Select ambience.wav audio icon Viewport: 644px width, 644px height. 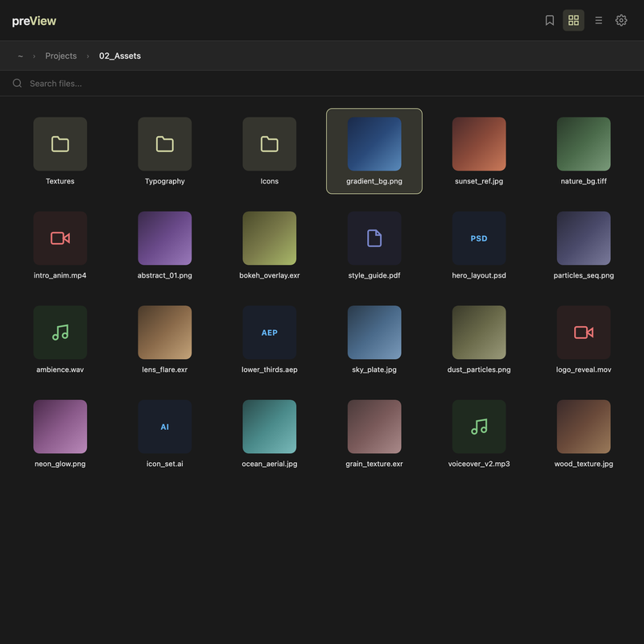coord(60,332)
